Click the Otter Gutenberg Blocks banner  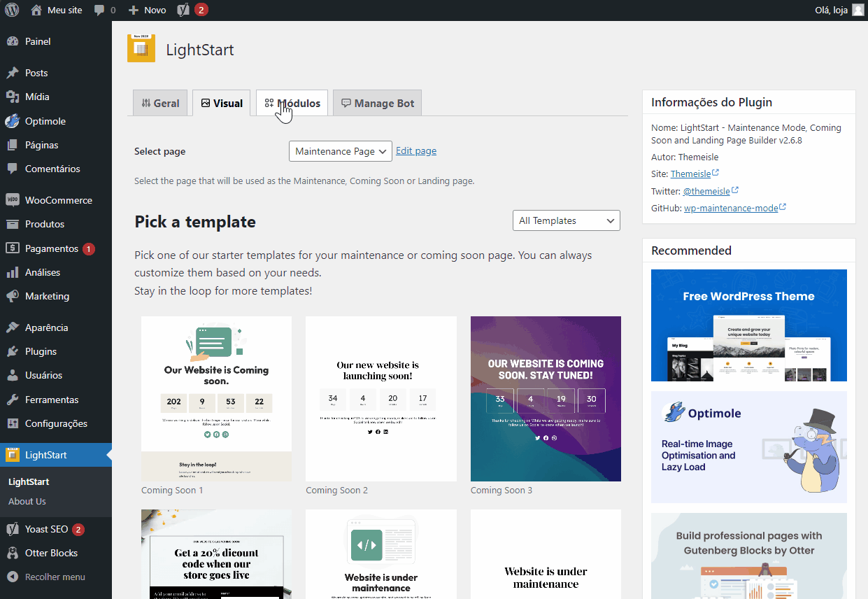(x=749, y=556)
